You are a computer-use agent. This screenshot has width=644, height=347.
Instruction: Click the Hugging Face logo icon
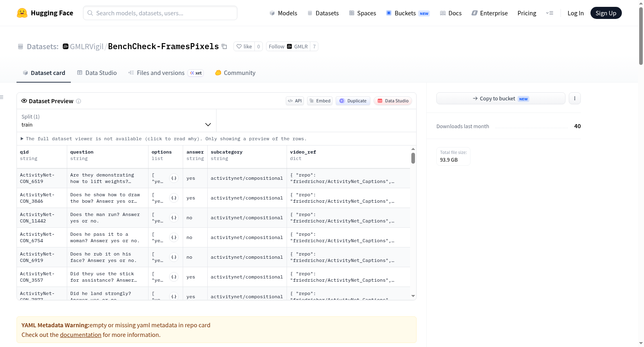[22, 13]
